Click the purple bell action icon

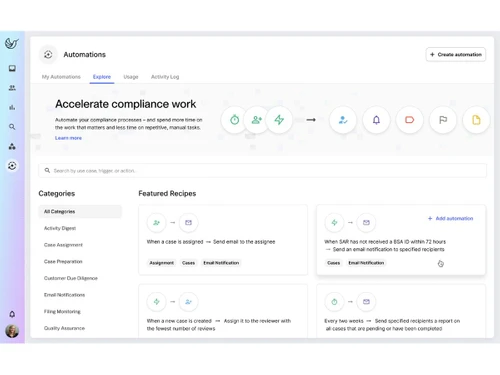[376, 120]
